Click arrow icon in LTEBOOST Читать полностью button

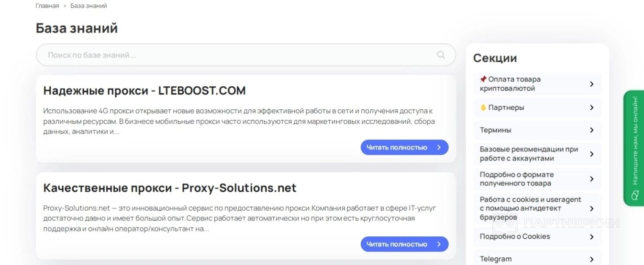click(439, 148)
